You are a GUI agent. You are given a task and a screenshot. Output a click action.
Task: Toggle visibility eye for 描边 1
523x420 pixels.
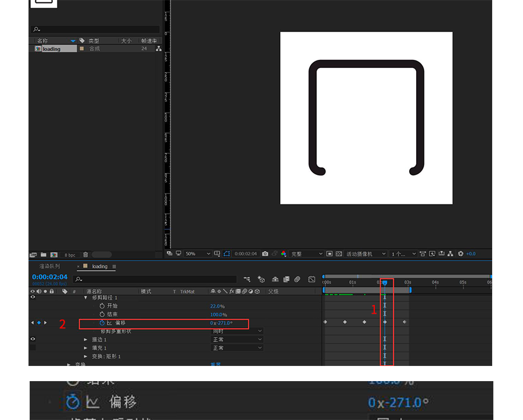pos(33,339)
